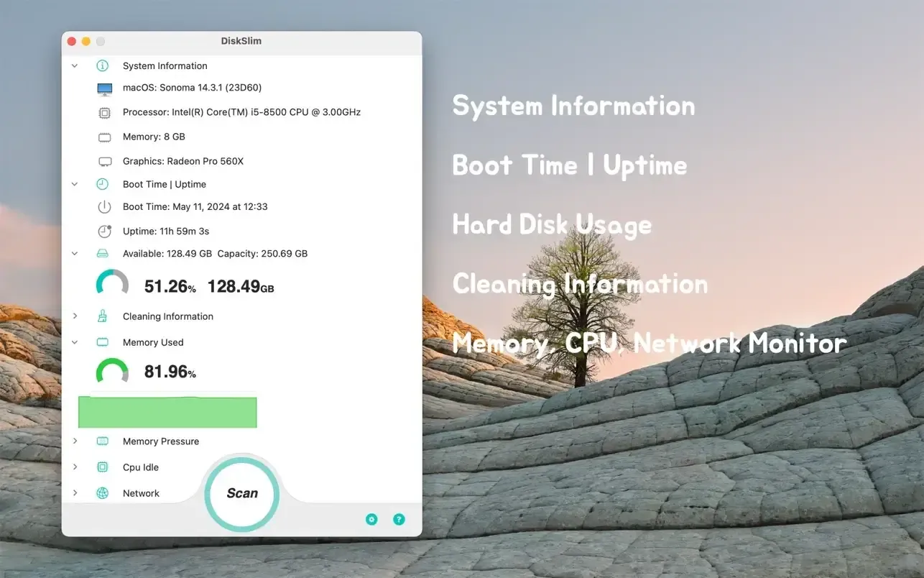The image size is (924, 578).
Task: Select the Boot Time power icon
Action: (104, 206)
